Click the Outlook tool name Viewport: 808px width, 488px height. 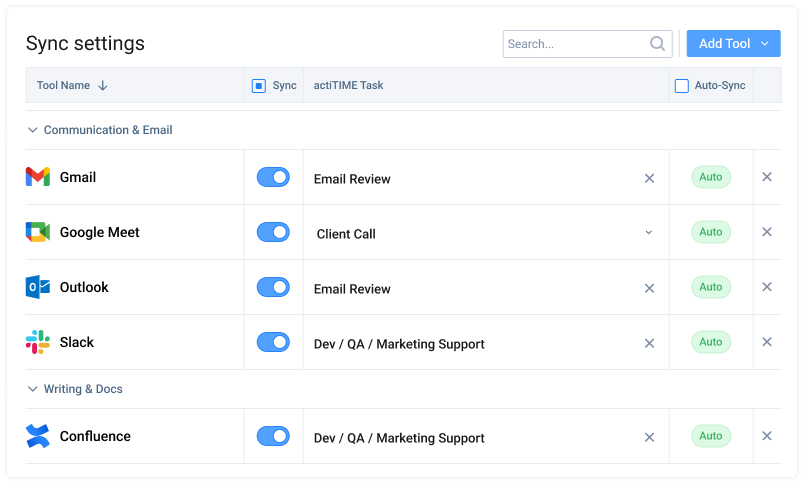click(x=84, y=287)
